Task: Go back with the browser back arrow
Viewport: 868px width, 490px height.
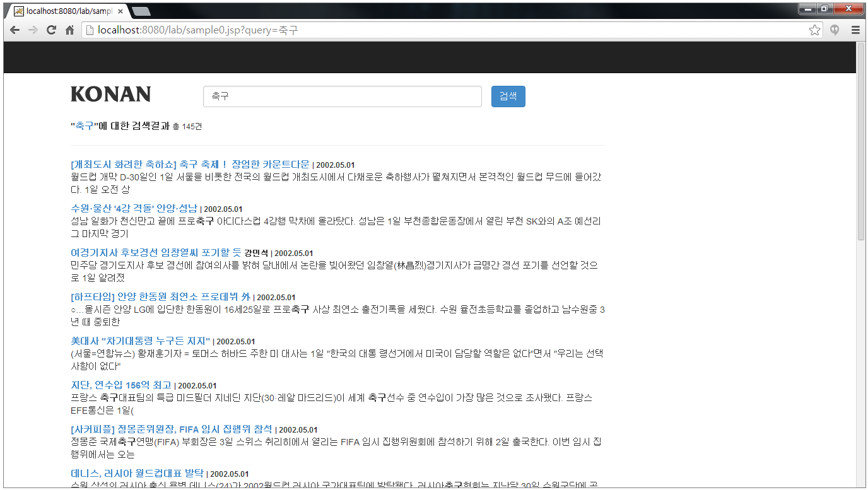Action: point(15,30)
